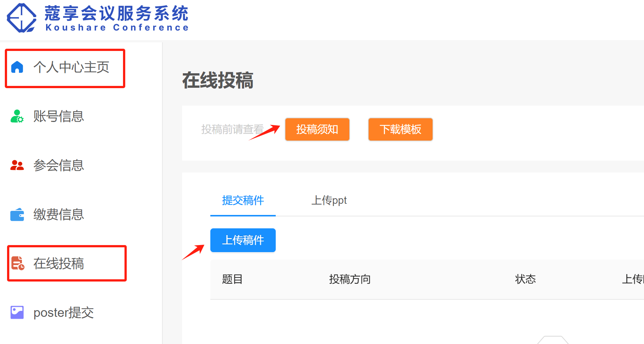644x344 pixels.
Task: Click the green account settings user icon
Action: [x=17, y=116]
